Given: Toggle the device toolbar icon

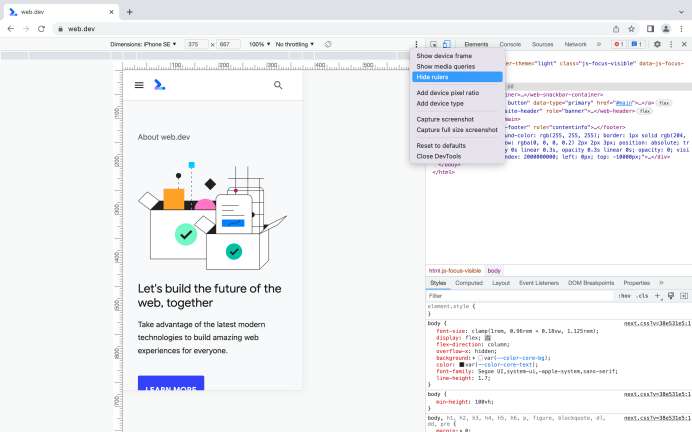Looking at the screenshot, I should point(447,44).
